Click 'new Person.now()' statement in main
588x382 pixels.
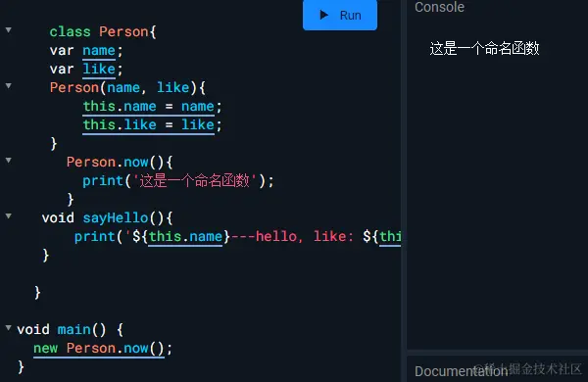click(102, 349)
